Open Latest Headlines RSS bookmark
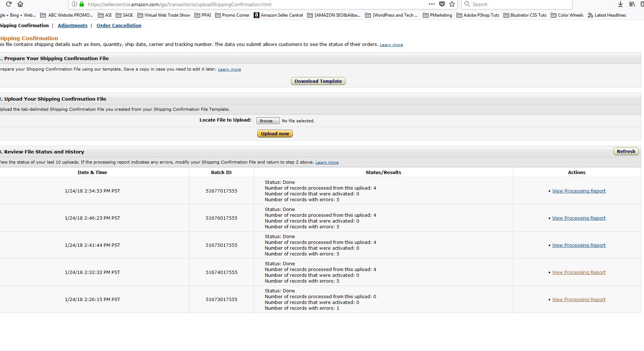 point(607,15)
